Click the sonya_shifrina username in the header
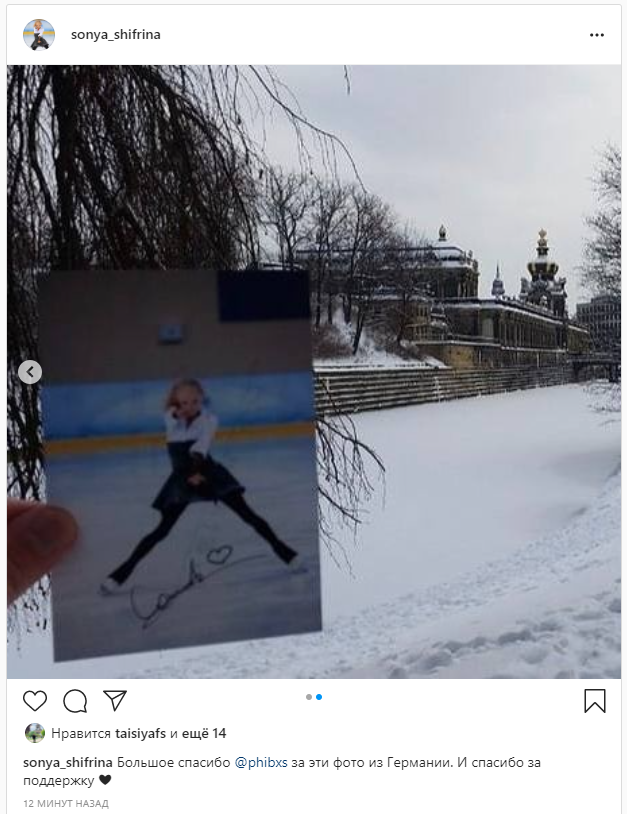The height and width of the screenshot is (814, 627). pyautogui.click(x=115, y=35)
